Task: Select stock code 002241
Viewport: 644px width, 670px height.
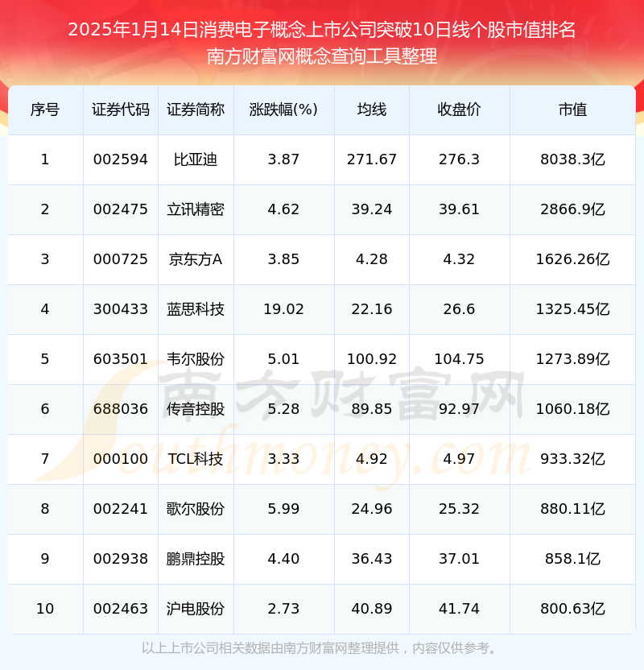Action: click(121, 509)
